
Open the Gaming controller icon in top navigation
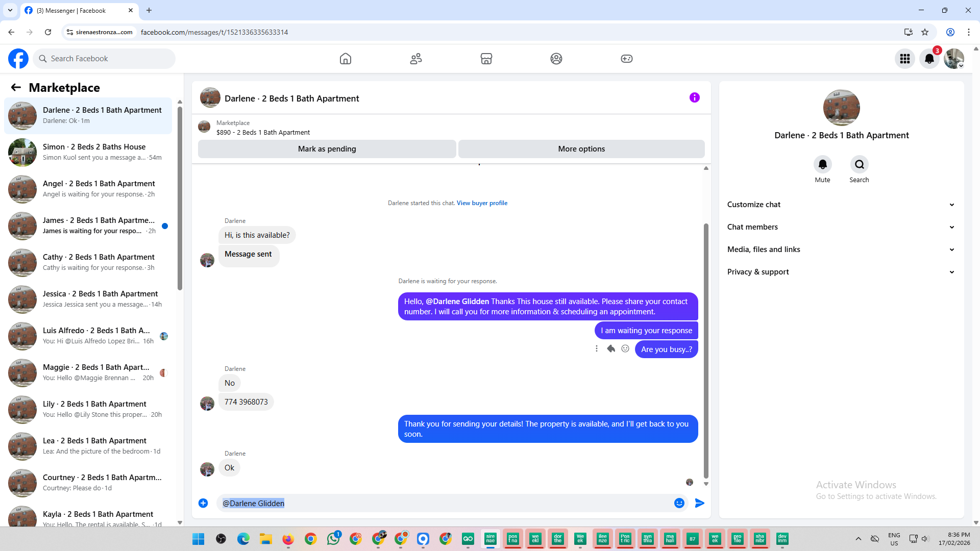(x=626, y=59)
